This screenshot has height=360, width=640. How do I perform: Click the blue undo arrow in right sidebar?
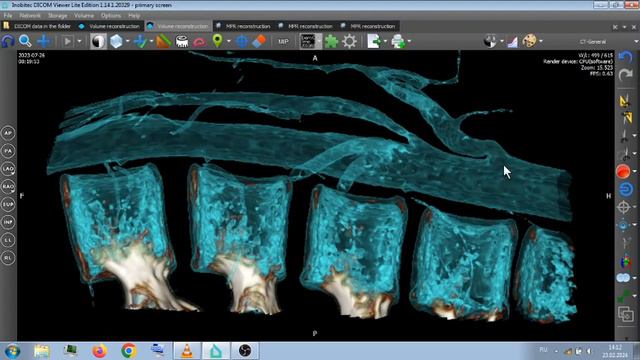[625, 57]
